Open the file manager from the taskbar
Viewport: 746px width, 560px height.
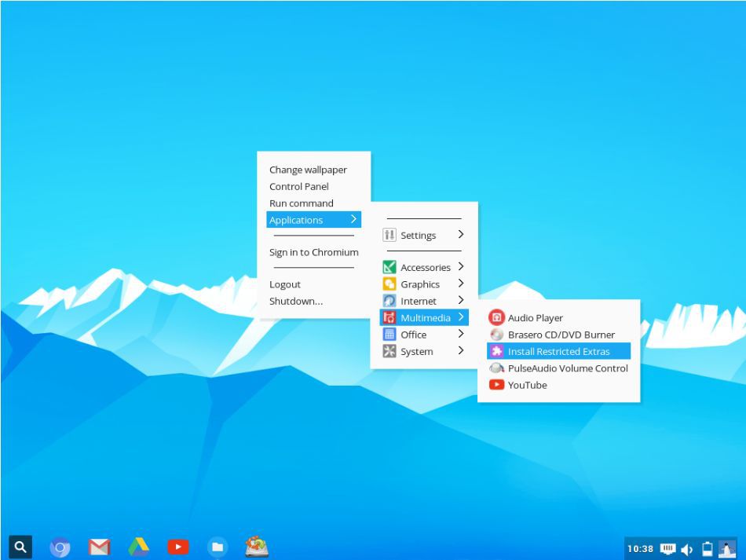[x=217, y=547]
